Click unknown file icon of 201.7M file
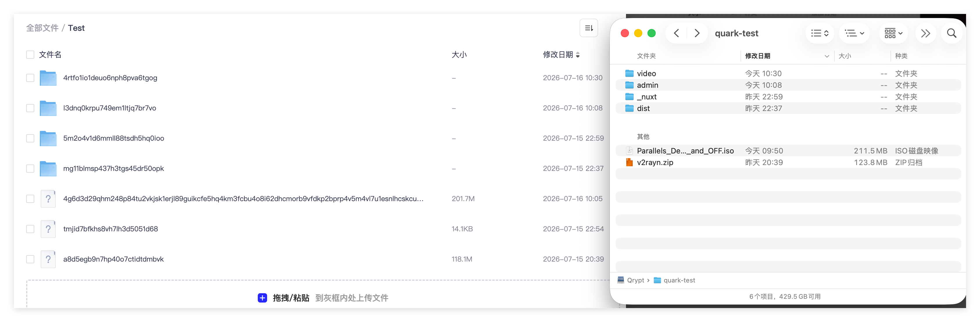 coord(48,199)
